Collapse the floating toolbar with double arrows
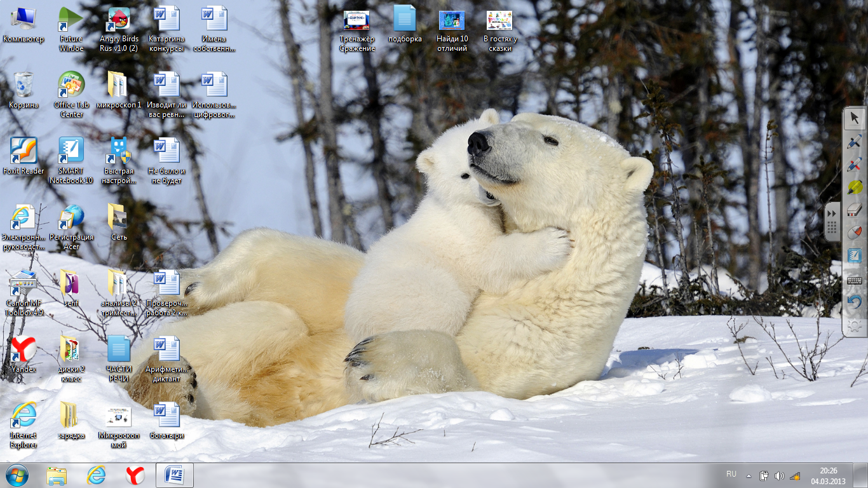Image resolution: width=868 pixels, height=488 pixels. tap(832, 214)
